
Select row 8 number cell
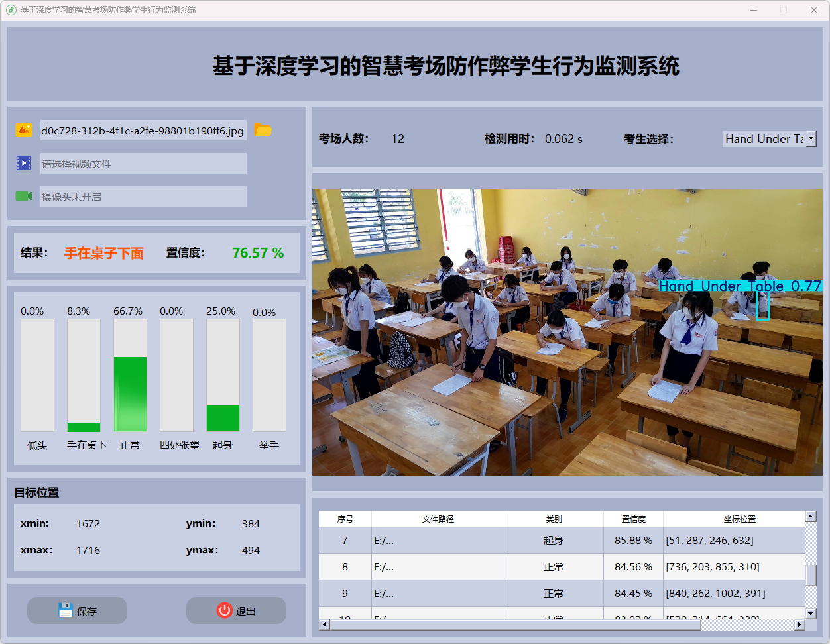click(345, 567)
